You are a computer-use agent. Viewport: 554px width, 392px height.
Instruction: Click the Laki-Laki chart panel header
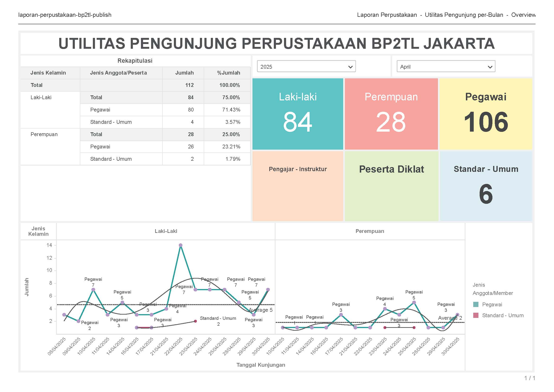tap(166, 231)
